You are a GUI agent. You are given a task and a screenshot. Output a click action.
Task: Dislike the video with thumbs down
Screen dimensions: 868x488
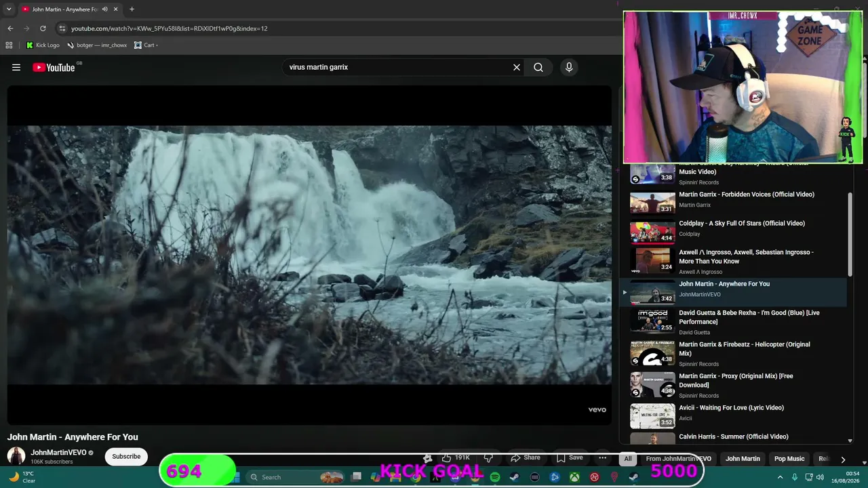tap(488, 457)
